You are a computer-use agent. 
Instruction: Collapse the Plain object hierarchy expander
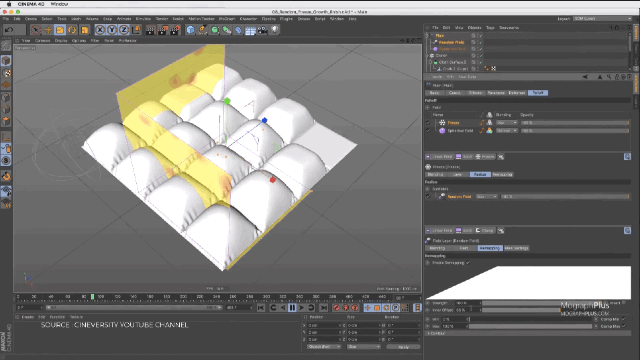pyautogui.click(x=427, y=36)
